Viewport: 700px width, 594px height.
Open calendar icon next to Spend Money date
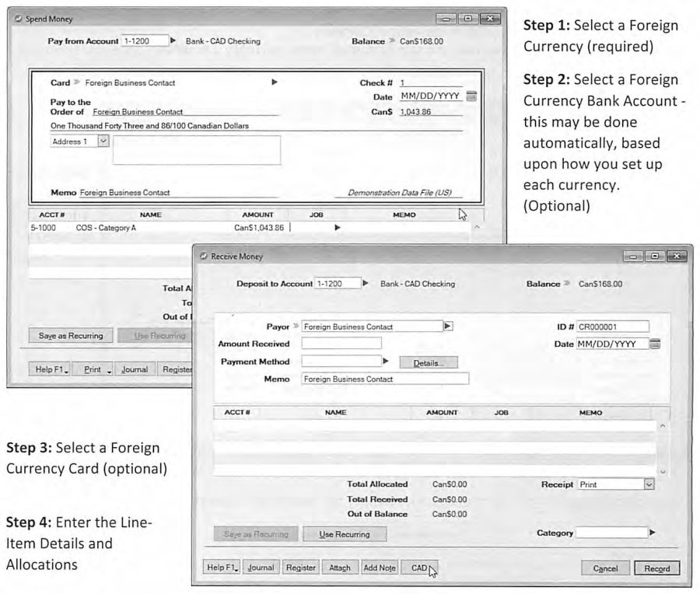471,96
